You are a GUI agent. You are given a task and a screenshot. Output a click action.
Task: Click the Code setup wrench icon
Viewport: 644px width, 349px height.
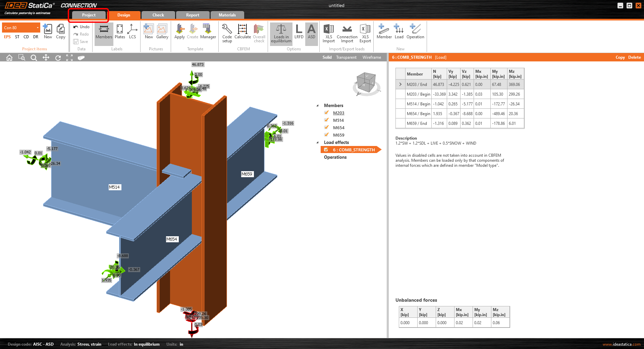coord(227,30)
